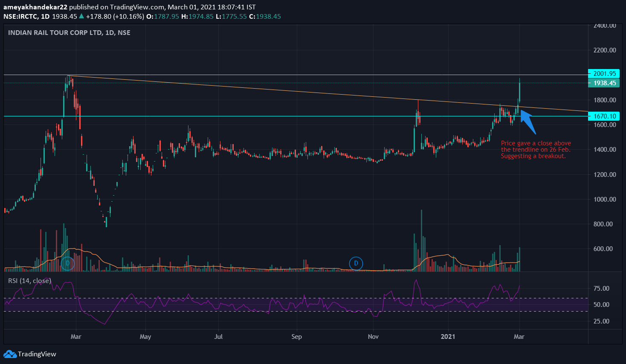Click the Jul label on time axis
Image resolution: width=626 pixels, height=364 pixels.
(218, 337)
